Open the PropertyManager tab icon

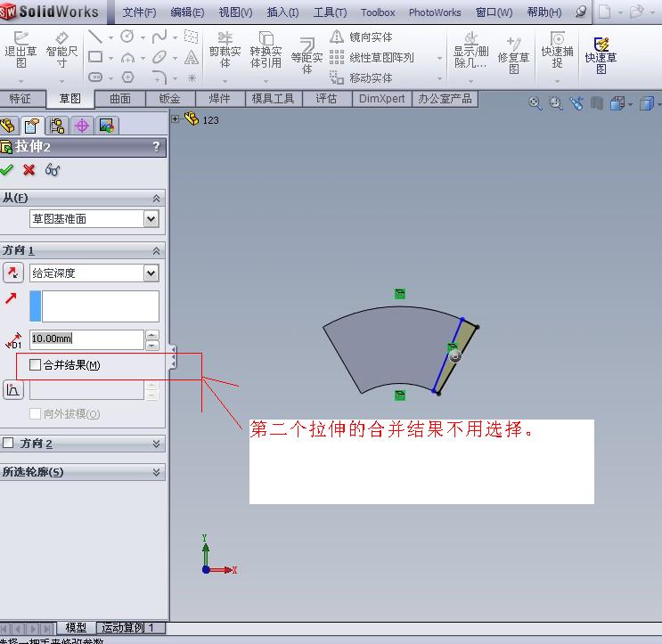32,126
